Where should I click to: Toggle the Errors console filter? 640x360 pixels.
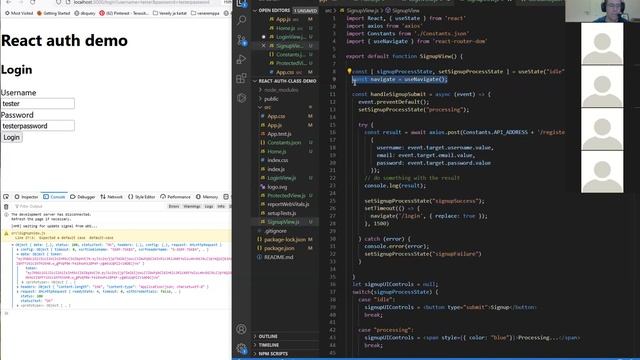coord(174,207)
